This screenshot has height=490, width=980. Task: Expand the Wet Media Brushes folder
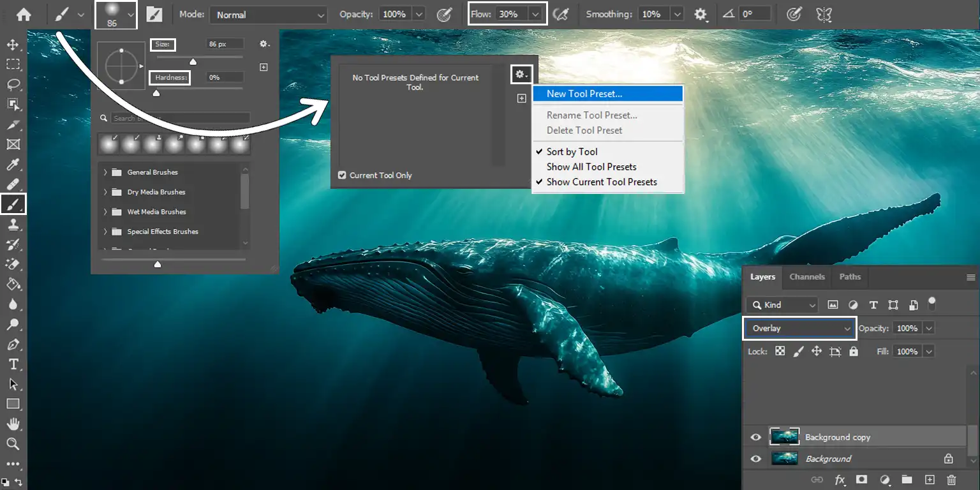point(105,212)
